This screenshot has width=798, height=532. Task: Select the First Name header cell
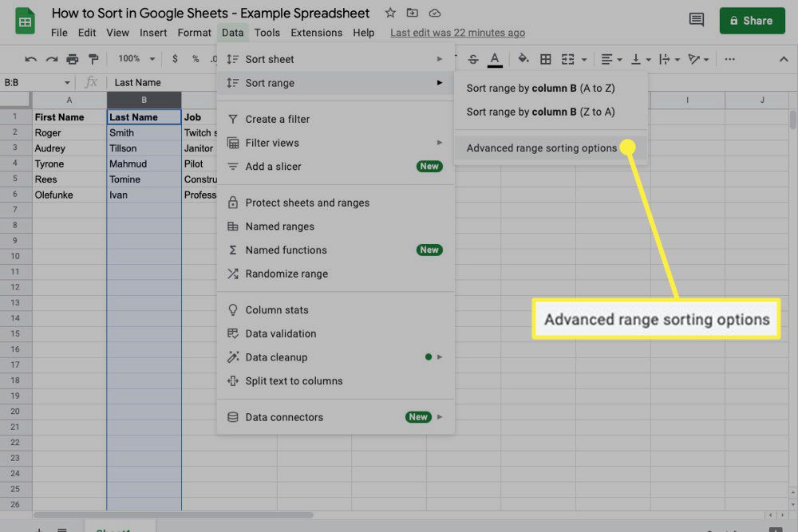coord(69,117)
